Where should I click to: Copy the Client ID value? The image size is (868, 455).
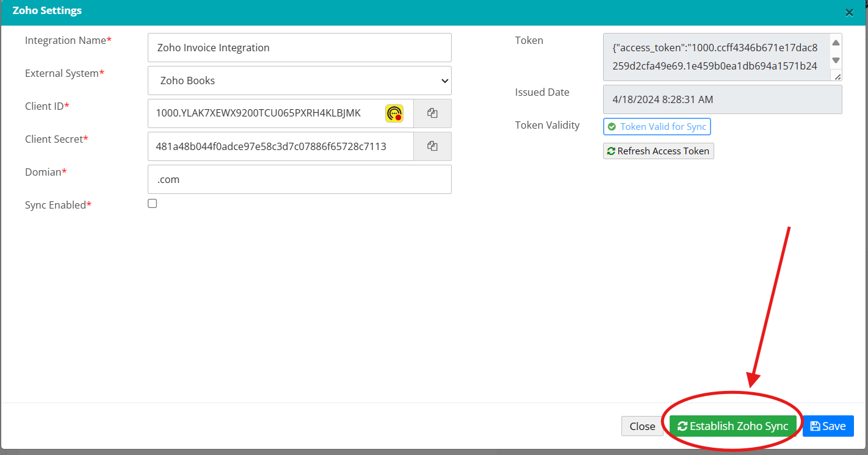432,113
